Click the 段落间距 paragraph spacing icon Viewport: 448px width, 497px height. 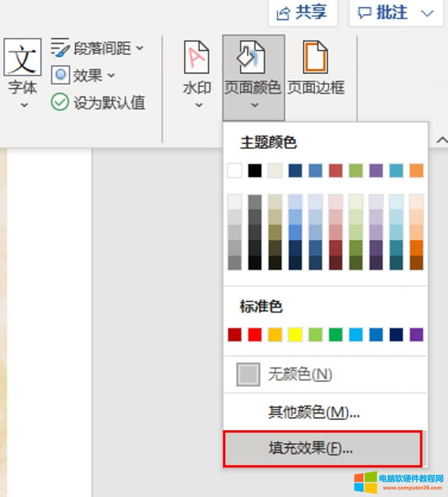pyautogui.click(x=60, y=48)
